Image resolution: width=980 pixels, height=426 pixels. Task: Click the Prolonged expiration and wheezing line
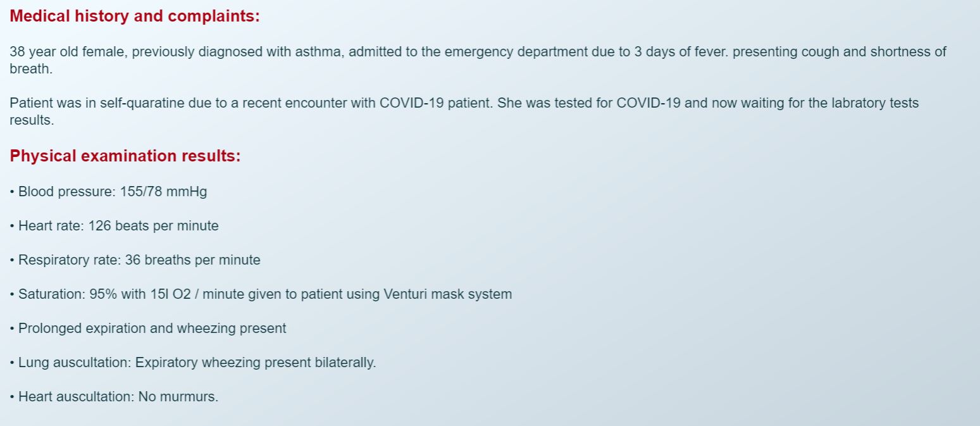pyautogui.click(x=148, y=328)
